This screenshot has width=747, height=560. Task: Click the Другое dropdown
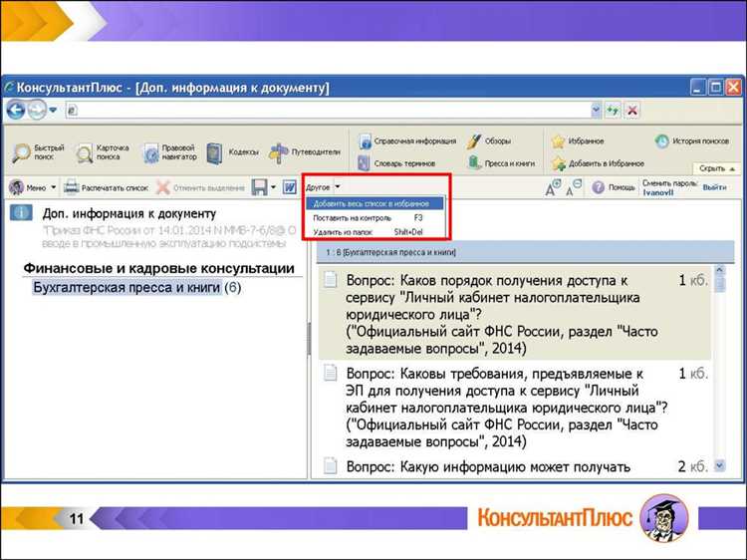[323, 187]
